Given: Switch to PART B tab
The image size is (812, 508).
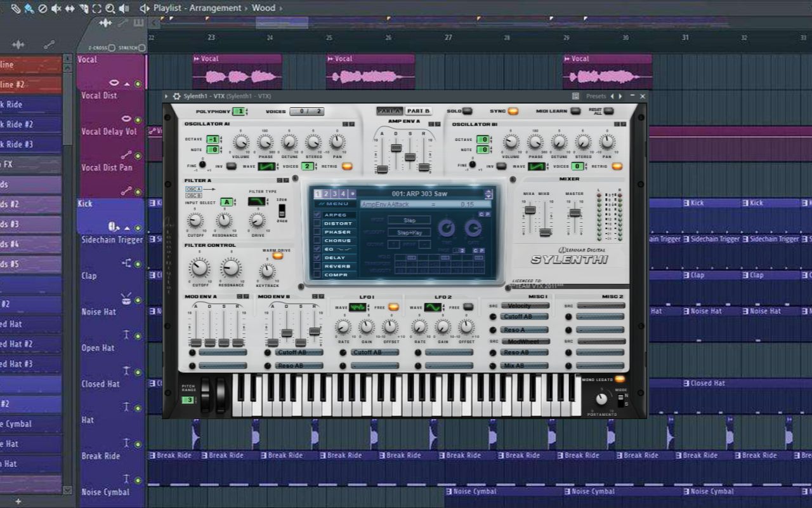Looking at the screenshot, I should 418,111.
